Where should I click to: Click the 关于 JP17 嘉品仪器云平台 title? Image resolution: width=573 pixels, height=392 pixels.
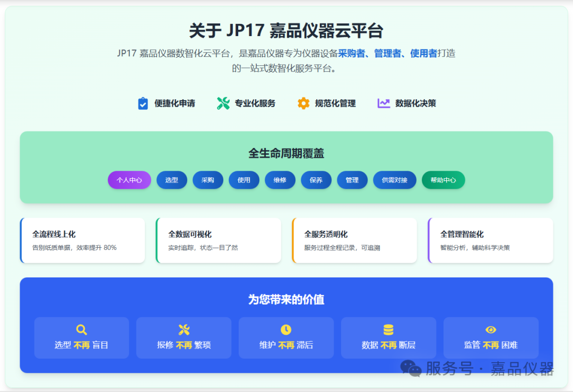click(x=286, y=30)
